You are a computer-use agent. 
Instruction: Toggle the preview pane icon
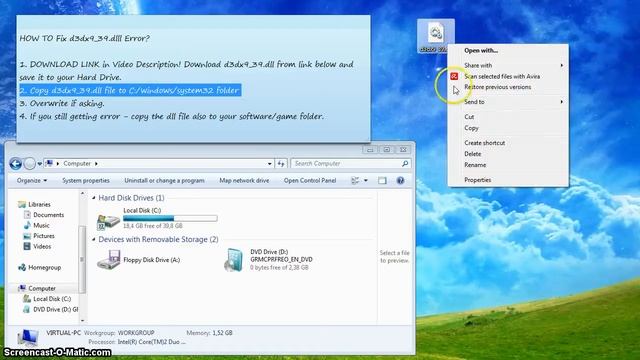pos(382,180)
